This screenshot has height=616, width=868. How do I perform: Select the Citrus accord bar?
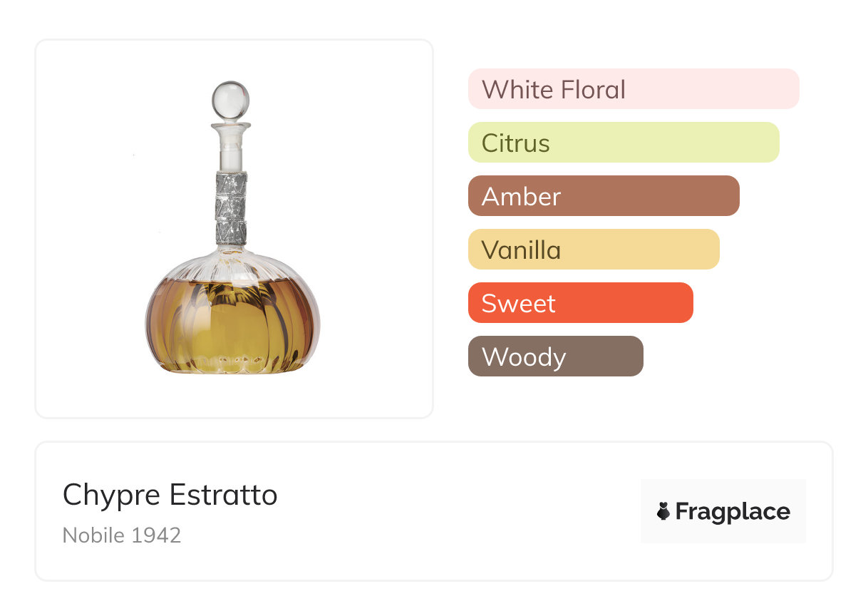click(x=623, y=143)
